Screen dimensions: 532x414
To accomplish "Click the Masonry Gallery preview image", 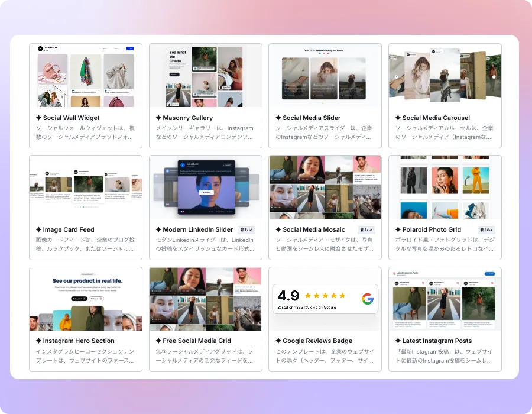I will point(205,76).
